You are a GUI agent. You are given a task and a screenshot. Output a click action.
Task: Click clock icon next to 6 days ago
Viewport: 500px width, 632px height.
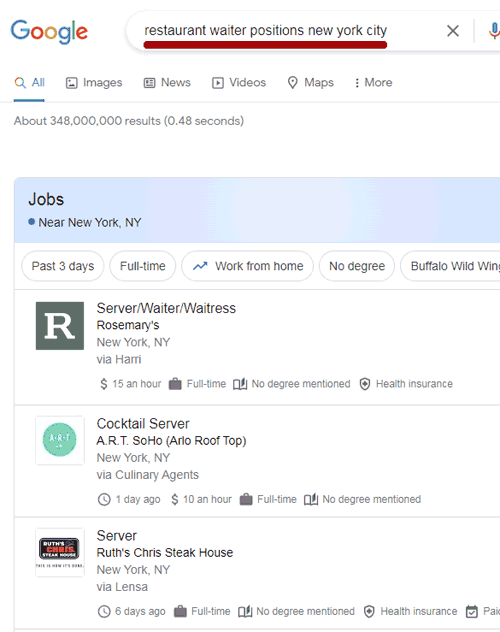point(104,611)
